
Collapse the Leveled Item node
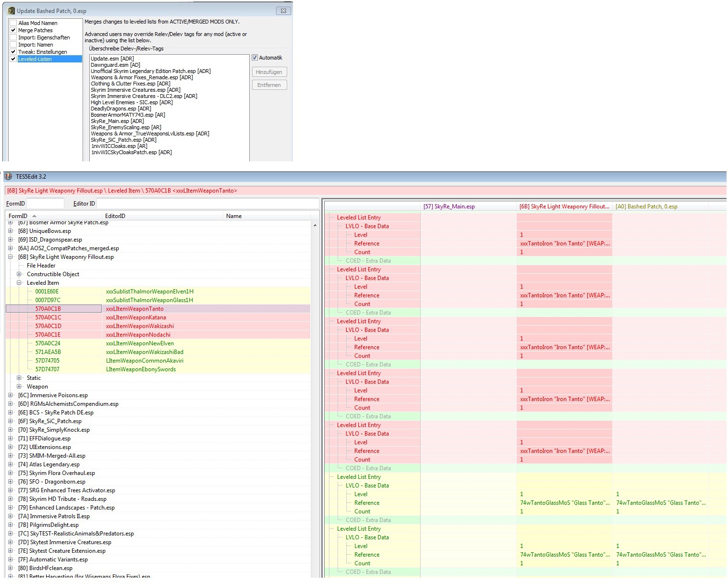pos(19,283)
